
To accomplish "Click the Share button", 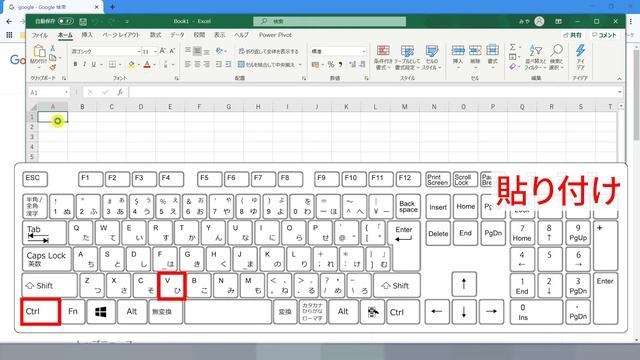I will click(573, 35).
